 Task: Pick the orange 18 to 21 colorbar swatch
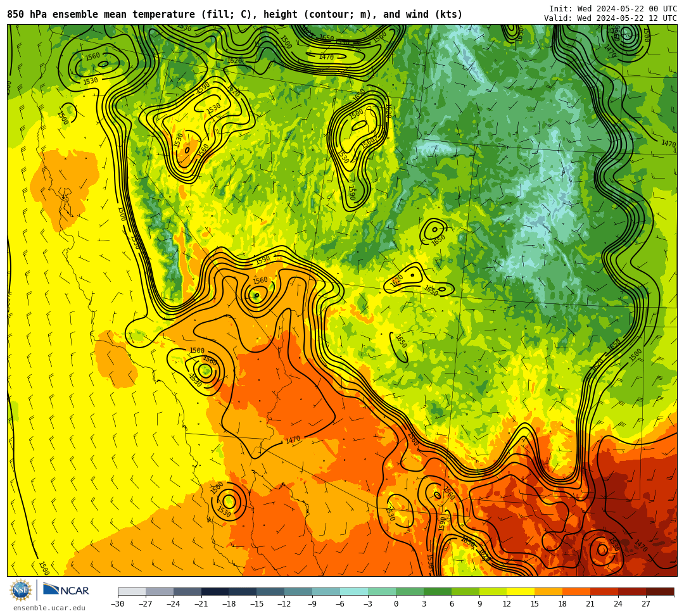[x=577, y=591]
